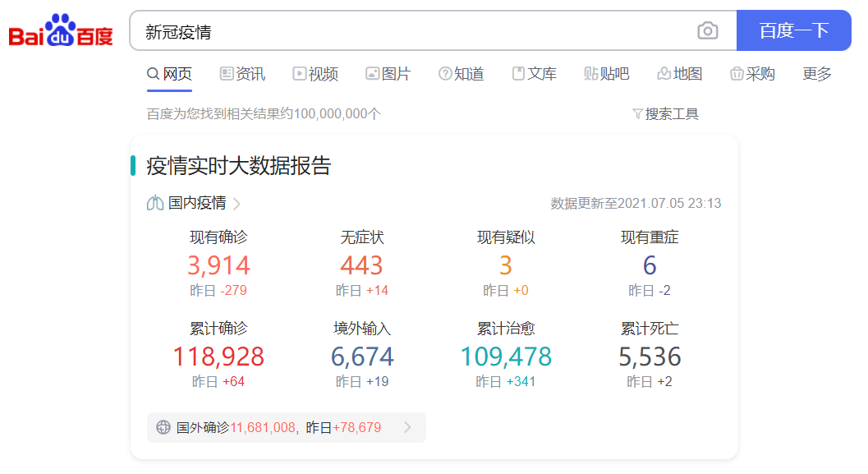Click the globe icon beside 国外确诊
The image size is (868, 474).
click(x=163, y=427)
